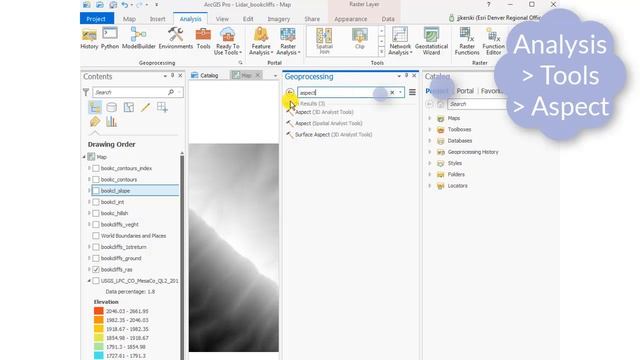Expand the Databases node in Catalog
640x360 pixels.
coord(429,140)
